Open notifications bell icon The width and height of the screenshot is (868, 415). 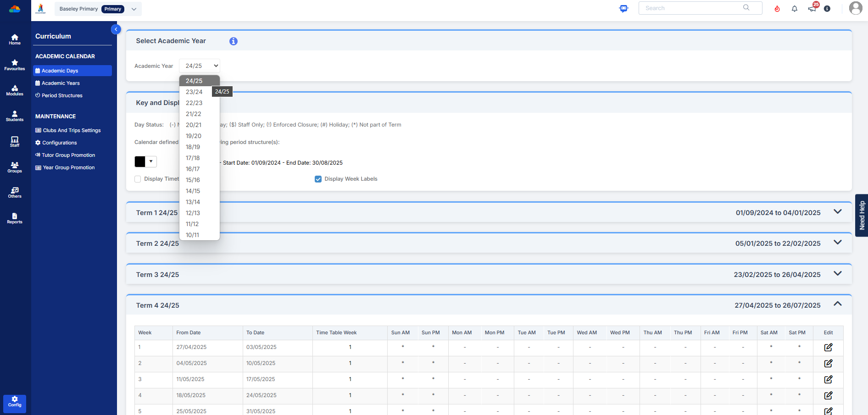click(795, 9)
